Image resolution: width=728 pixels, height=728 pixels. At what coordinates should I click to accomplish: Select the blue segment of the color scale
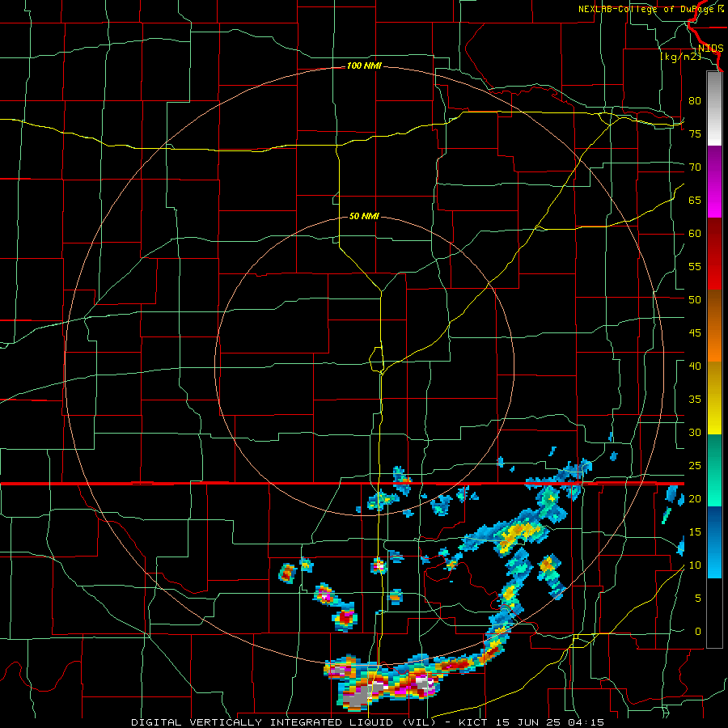tap(714, 542)
